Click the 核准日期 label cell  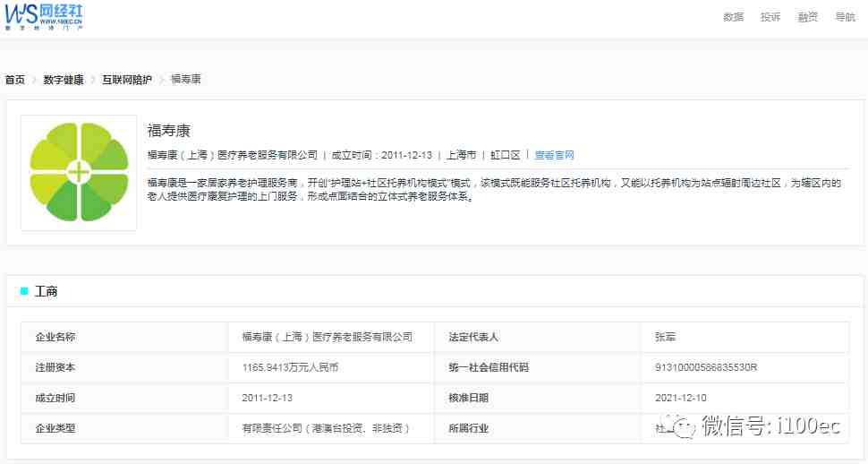538,398
